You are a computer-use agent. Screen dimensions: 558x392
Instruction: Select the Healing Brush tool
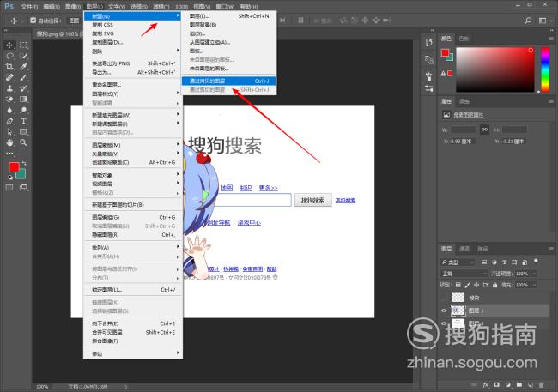click(x=9, y=77)
